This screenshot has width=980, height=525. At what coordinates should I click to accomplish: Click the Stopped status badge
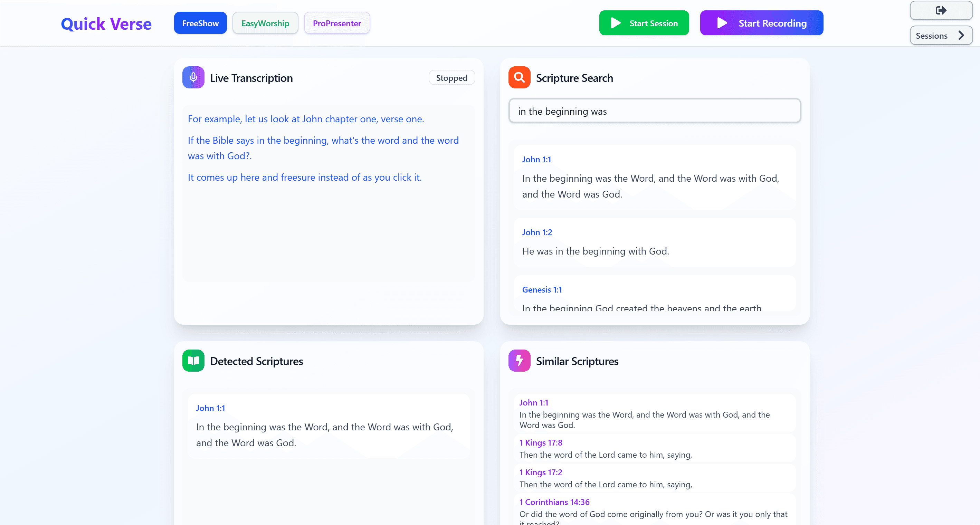[451, 78]
